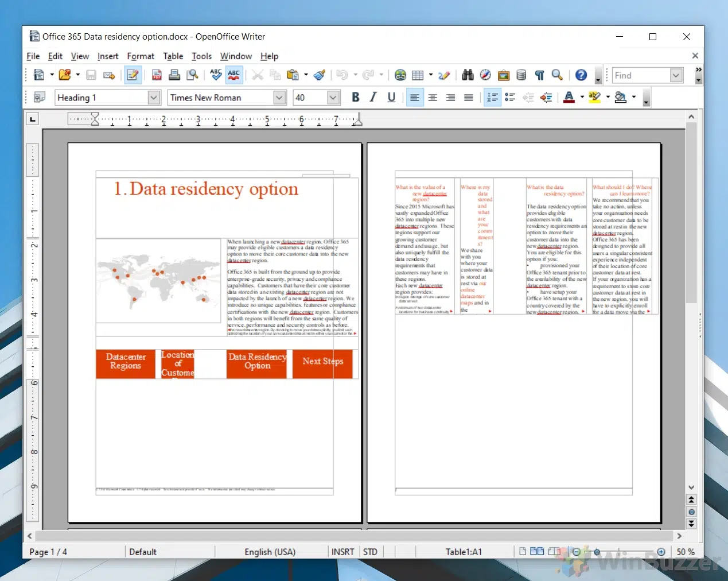
Task: Open Data Sources database icon
Action: tap(521, 75)
